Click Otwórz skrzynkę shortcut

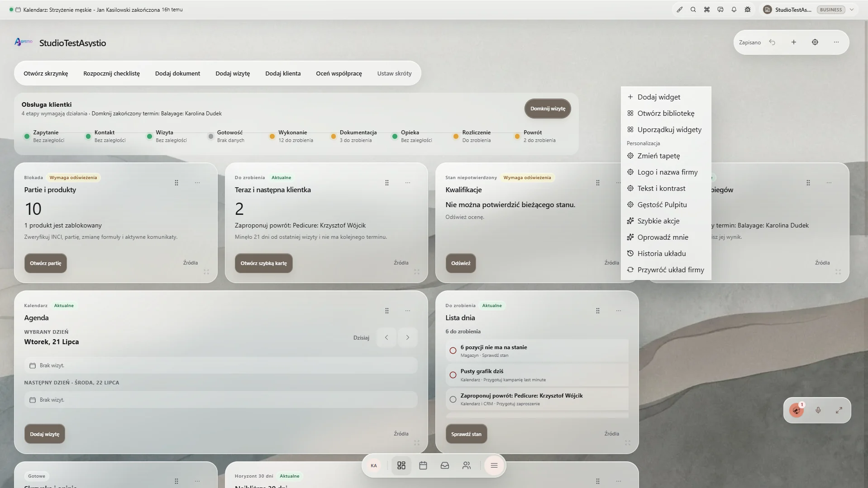(x=46, y=73)
